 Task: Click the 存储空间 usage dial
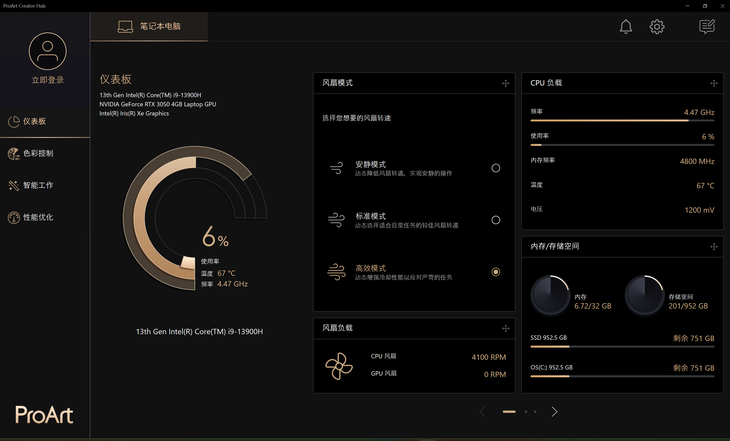point(644,295)
